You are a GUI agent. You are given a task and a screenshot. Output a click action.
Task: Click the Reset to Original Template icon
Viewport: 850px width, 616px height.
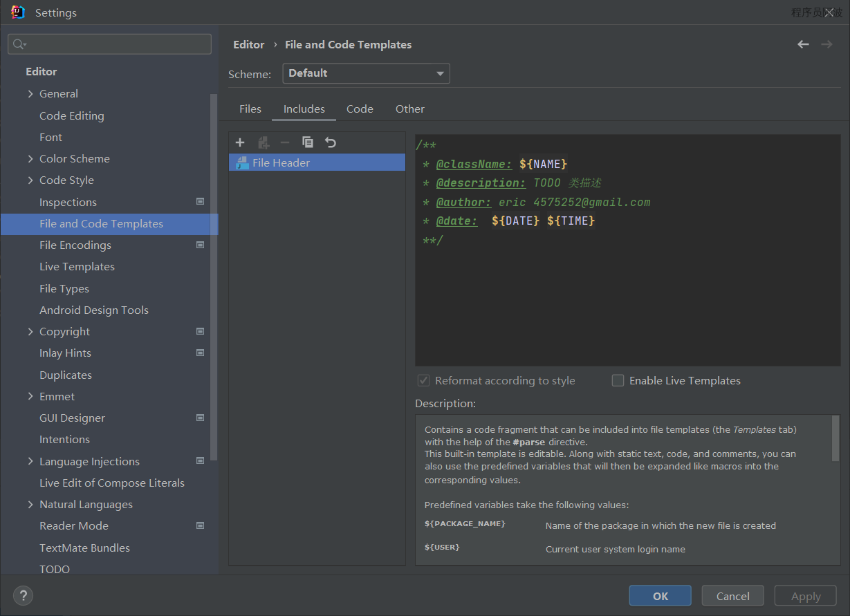[331, 142]
